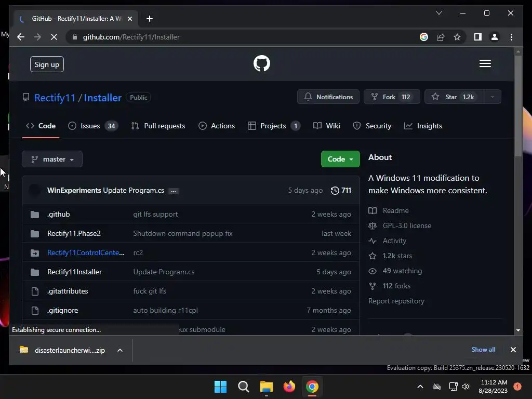Click the Google icon in address bar
532x399 pixels.
(424, 37)
